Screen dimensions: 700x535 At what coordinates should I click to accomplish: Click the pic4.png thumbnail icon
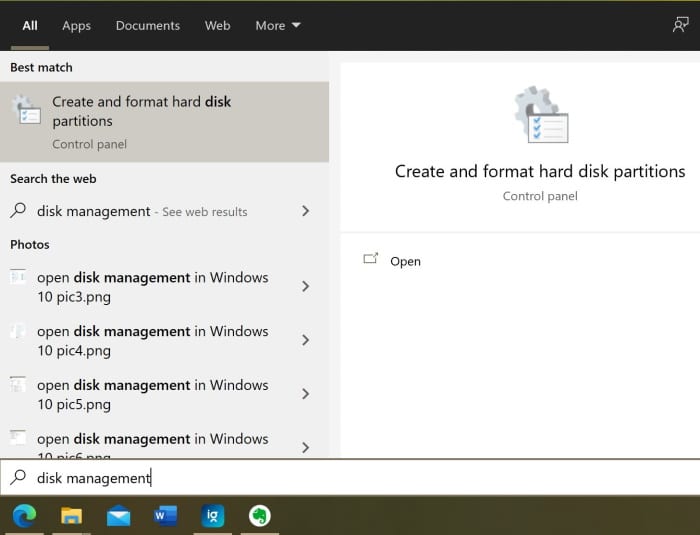coord(18,330)
